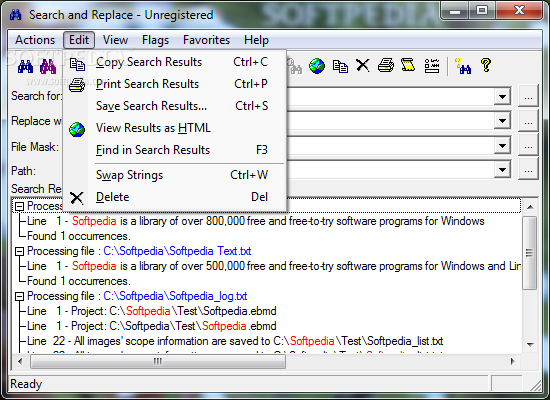Image resolution: width=550 pixels, height=400 pixels.
Task: Select 'Found 1 occurrences.' under Softpedia Text.txt
Action: 79,281
